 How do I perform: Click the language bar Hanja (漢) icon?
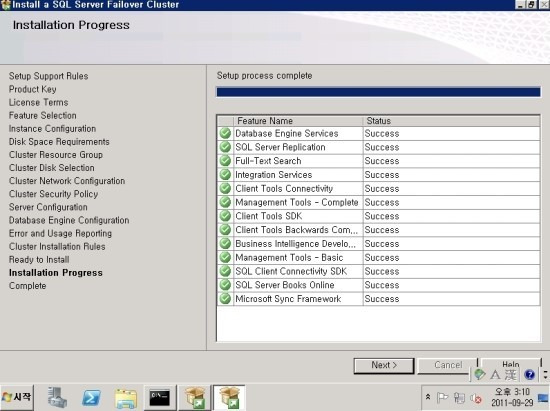click(x=511, y=375)
